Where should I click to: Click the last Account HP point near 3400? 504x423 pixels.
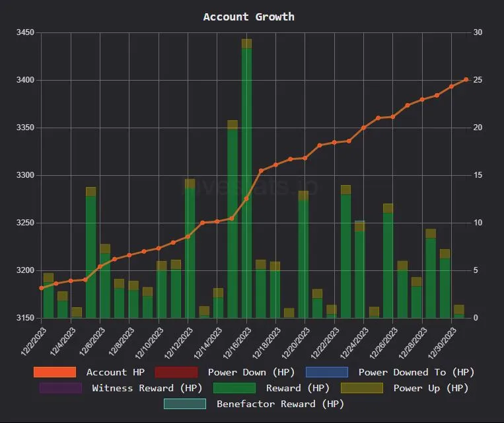[466, 79]
